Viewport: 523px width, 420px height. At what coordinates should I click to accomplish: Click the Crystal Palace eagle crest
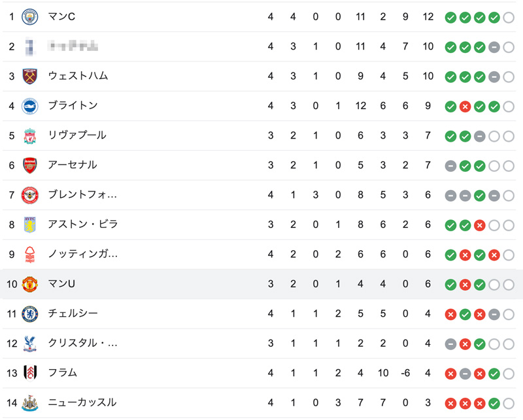click(x=29, y=344)
